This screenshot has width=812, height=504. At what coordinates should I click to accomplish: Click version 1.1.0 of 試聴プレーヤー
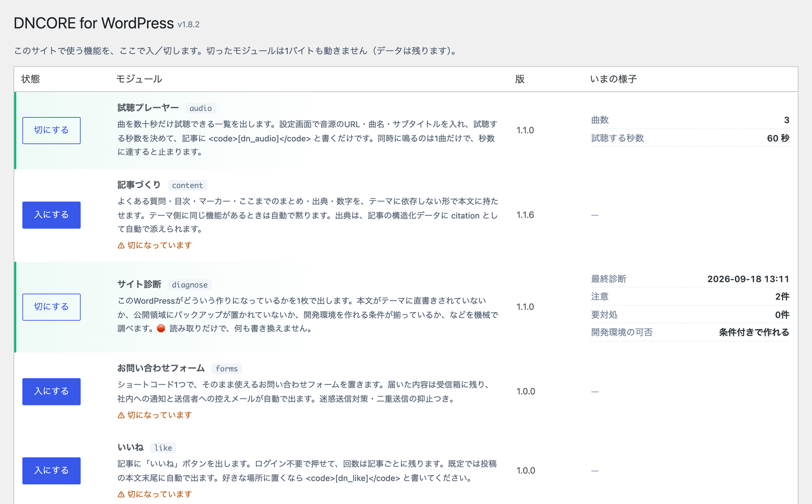(x=525, y=130)
